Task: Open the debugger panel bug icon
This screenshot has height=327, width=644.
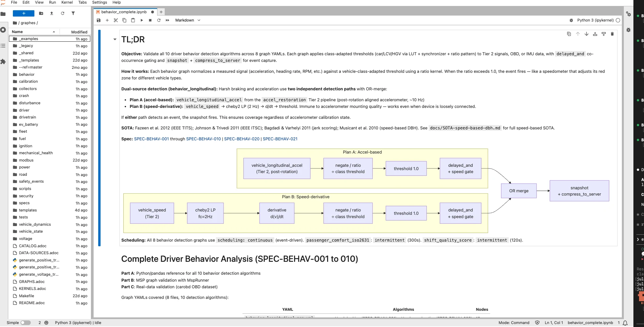Action: (x=628, y=30)
